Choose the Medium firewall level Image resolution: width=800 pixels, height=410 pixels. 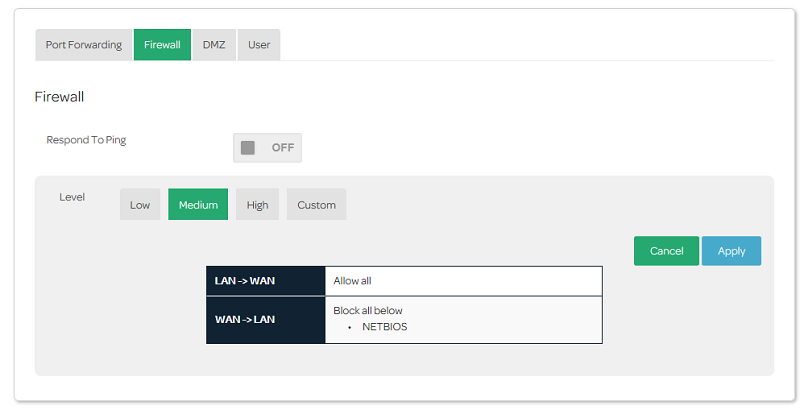coord(198,204)
